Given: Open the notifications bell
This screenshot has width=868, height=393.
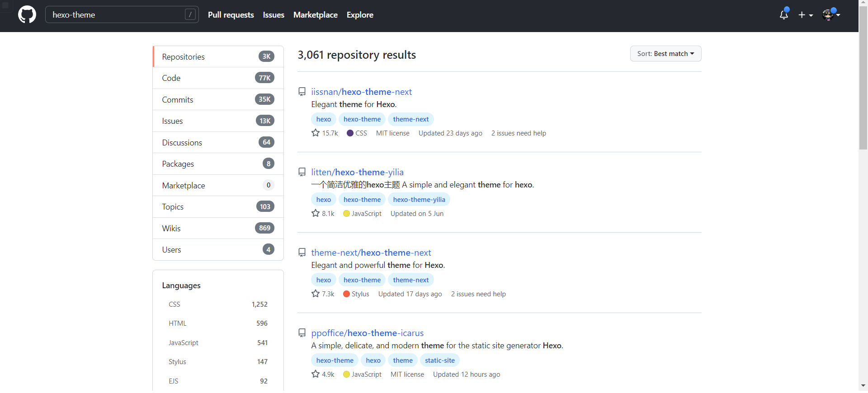Looking at the screenshot, I should [x=783, y=15].
